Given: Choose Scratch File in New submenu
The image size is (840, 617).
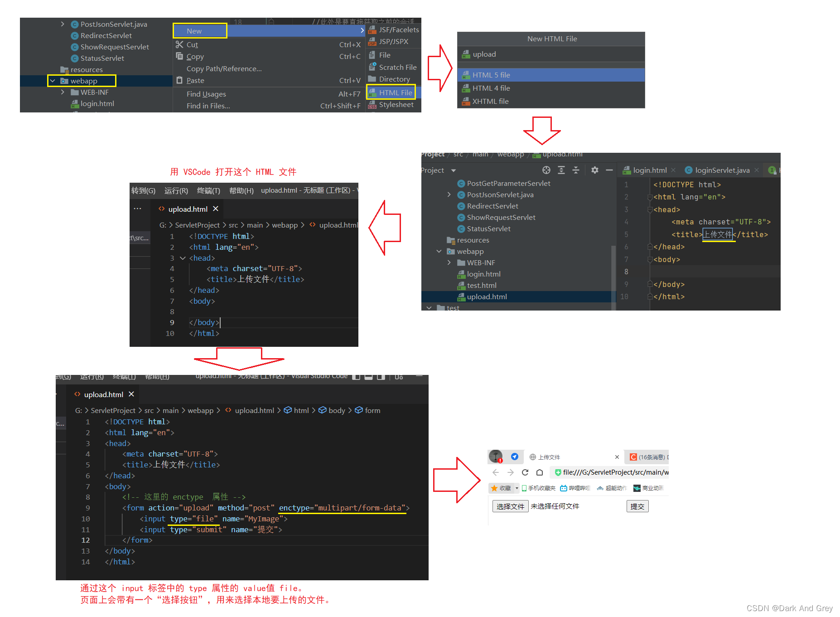Looking at the screenshot, I should click(x=393, y=67).
